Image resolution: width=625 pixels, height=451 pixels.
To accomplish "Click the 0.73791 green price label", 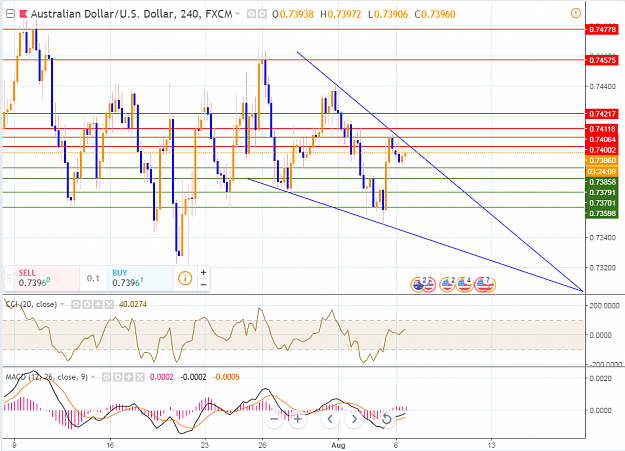I will tap(602, 193).
